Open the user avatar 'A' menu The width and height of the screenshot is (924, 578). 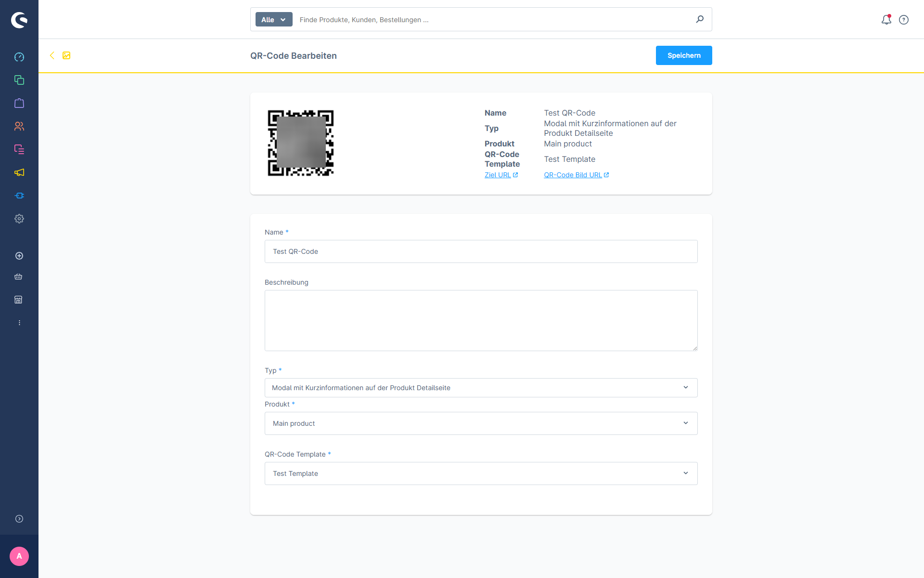point(19,556)
